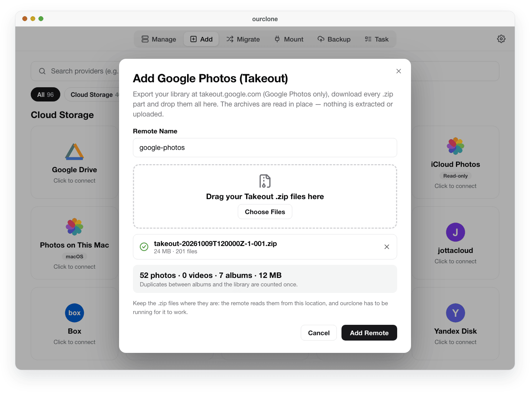Image resolution: width=532 pixels, height=394 pixels.
Task: Open the Backup tab
Action: click(334, 39)
